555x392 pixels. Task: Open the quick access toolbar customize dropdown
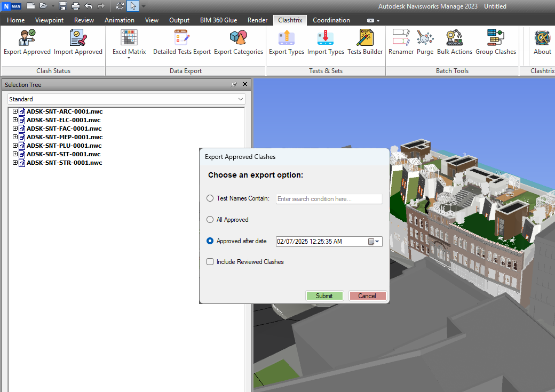(x=144, y=6)
